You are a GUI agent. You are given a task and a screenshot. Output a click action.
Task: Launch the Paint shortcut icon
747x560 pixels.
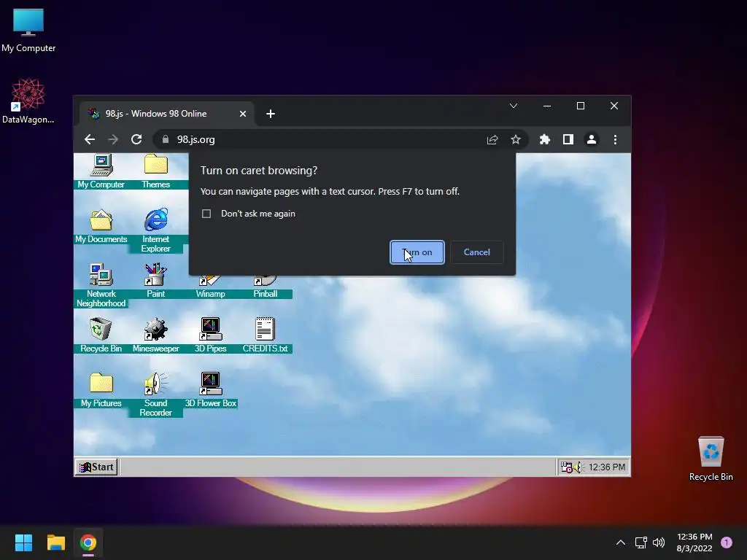click(156, 275)
